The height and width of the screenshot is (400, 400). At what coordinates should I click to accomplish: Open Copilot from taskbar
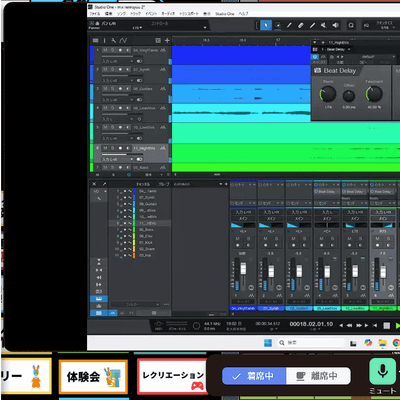368,343
